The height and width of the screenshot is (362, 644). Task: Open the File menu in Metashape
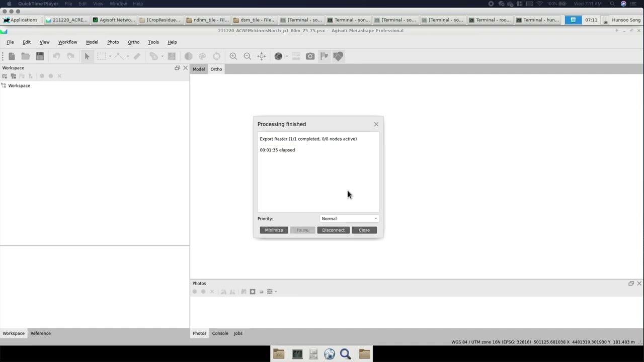coord(10,42)
